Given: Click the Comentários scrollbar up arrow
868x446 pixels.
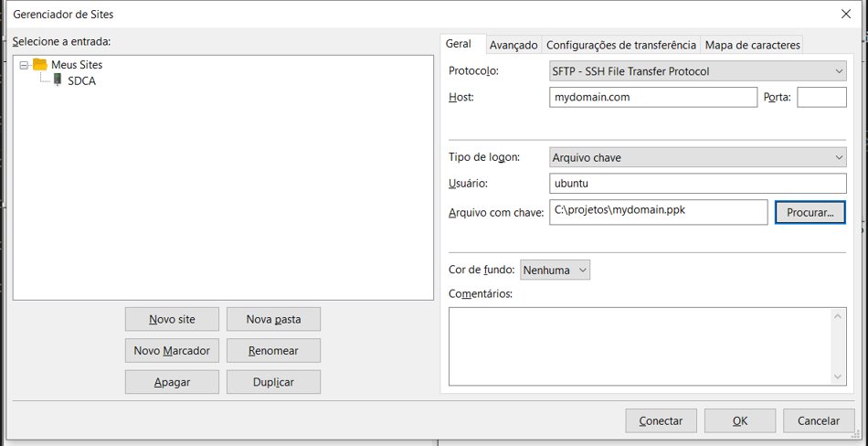Looking at the screenshot, I should point(837,316).
